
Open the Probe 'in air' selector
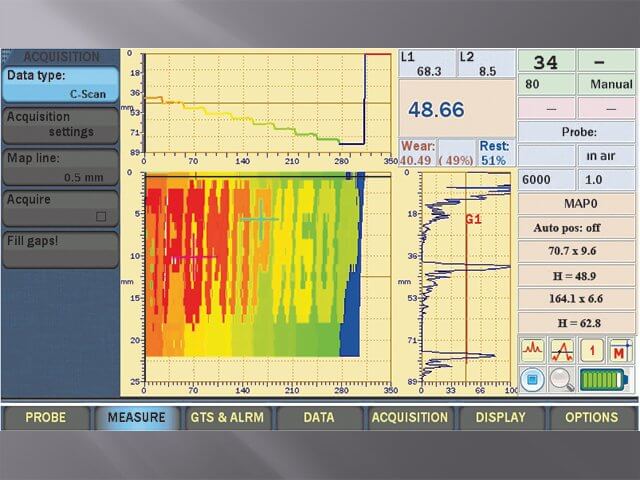click(x=606, y=155)
